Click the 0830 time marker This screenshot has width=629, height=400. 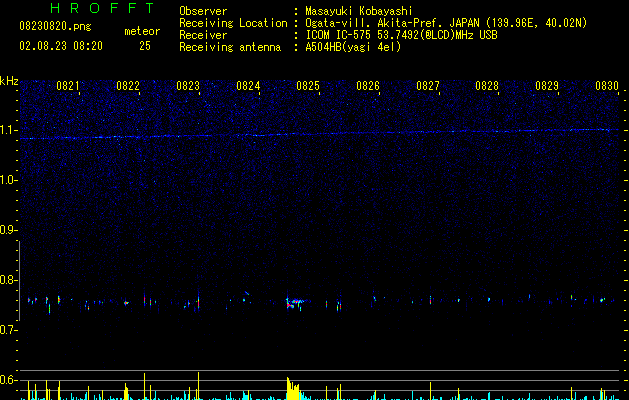pyautogui.click(x=607, y=86)
